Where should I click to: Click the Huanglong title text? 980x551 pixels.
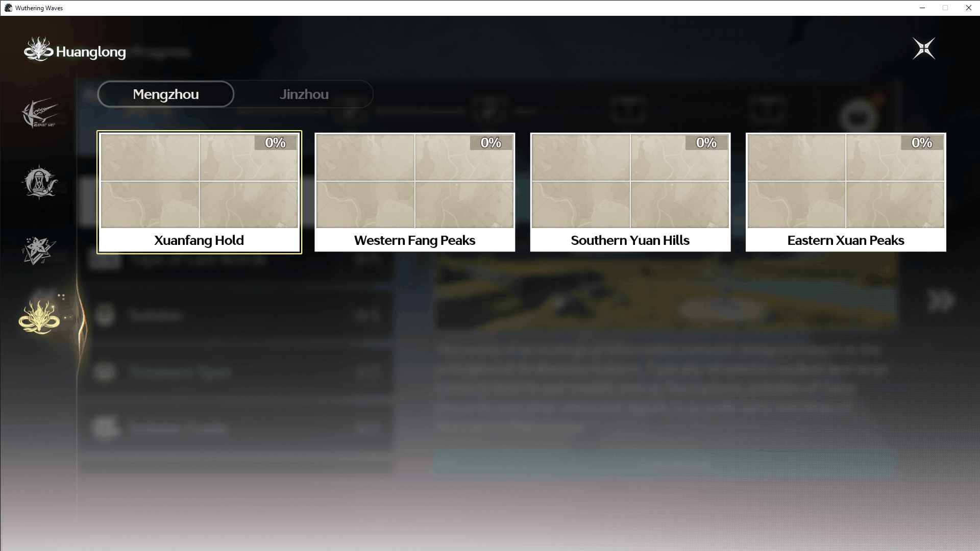pos(91,52)
